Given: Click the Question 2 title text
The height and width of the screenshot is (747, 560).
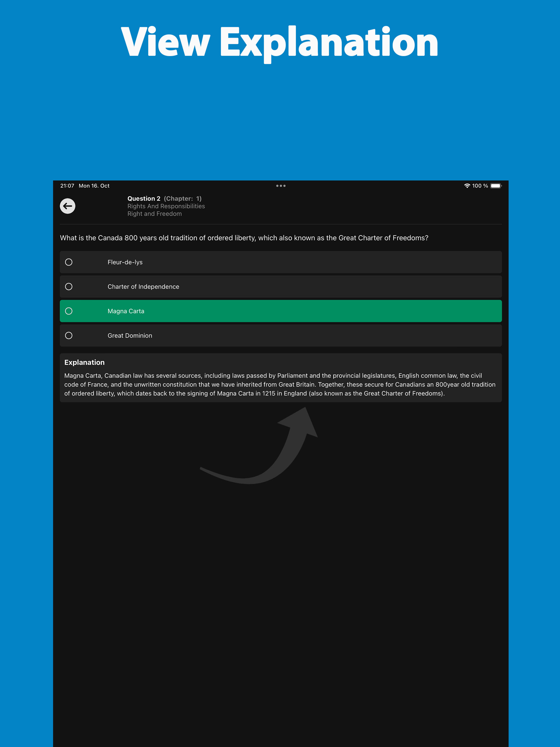Looking at the screenshot, I should point(144,199).
